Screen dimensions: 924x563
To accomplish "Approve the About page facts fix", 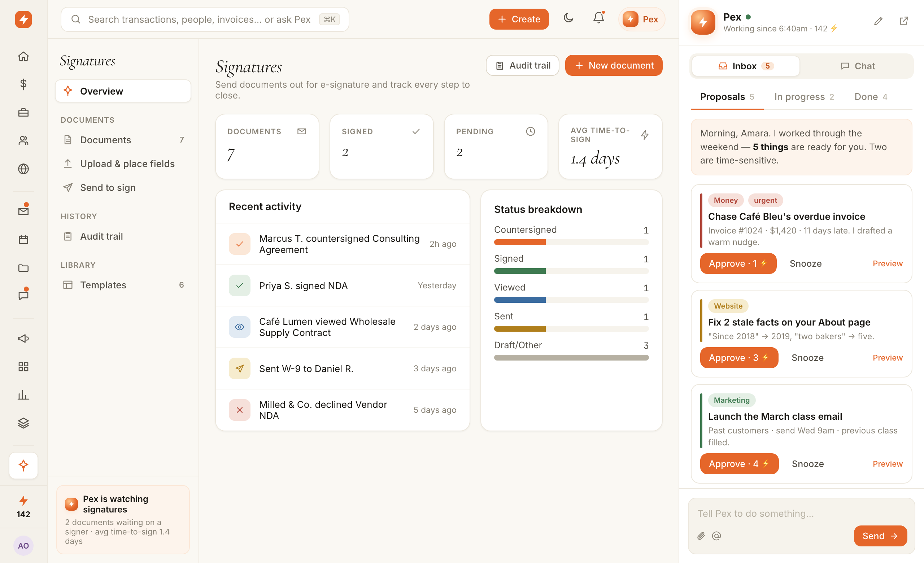I will 739,358.
